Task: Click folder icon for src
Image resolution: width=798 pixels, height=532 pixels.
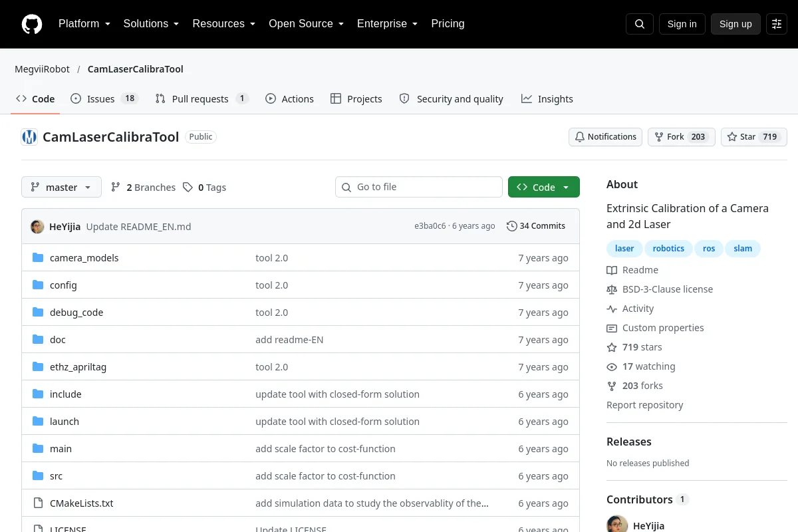Action: pos(38,476)
